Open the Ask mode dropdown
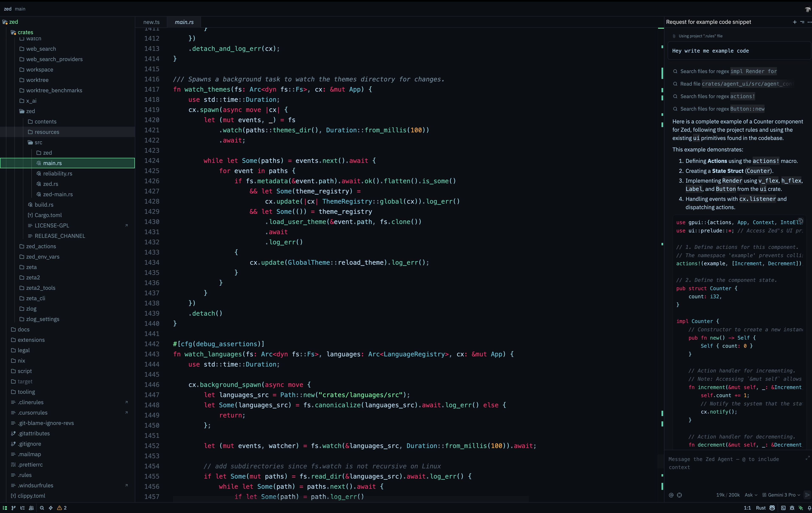 pyautogui.click(x=751, y=495)
